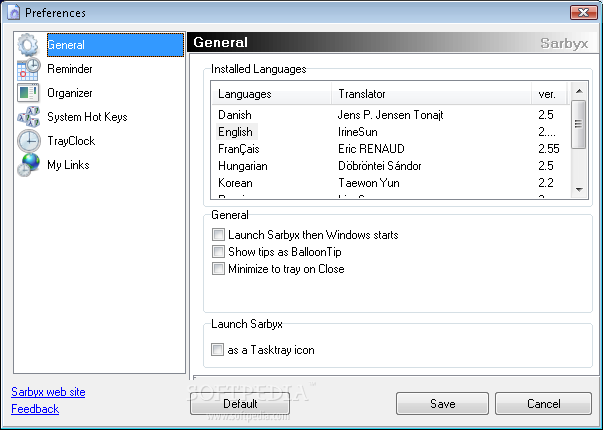Click the language list scroll-down arrow
Screen dimensions: 603x430
[x=579, y=190]
